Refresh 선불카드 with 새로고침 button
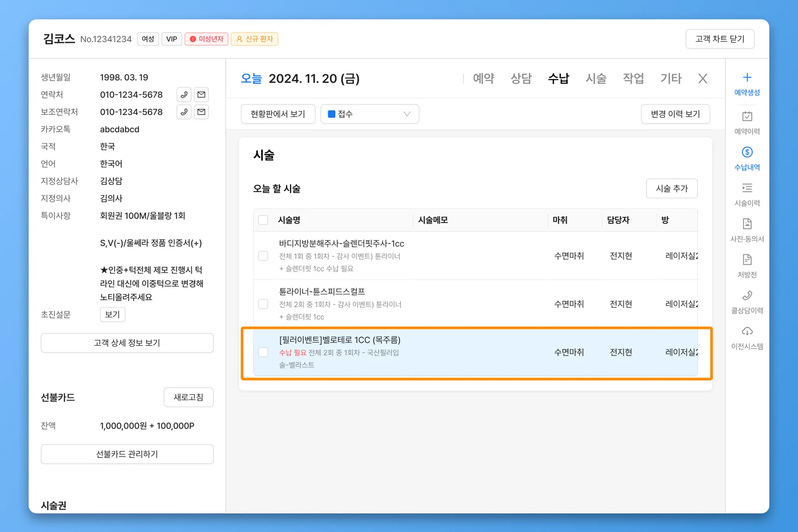This screenshot has width=798, height=532. (189, 398)
